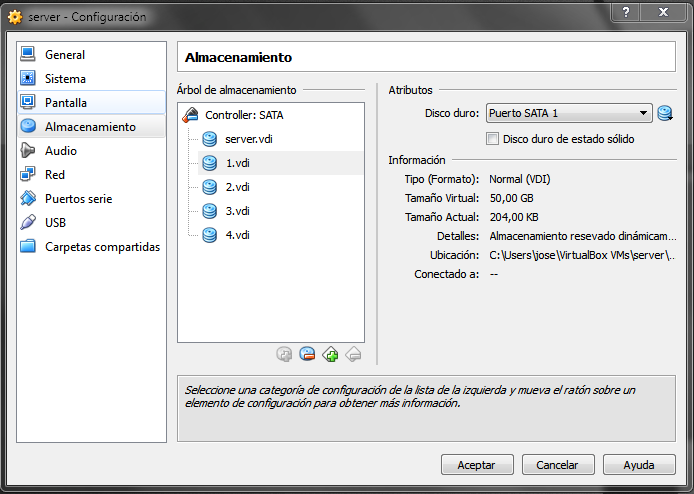Viewport: 694px width, 494px height.
Task: Open the General settings category
Action: coord(91,55)
